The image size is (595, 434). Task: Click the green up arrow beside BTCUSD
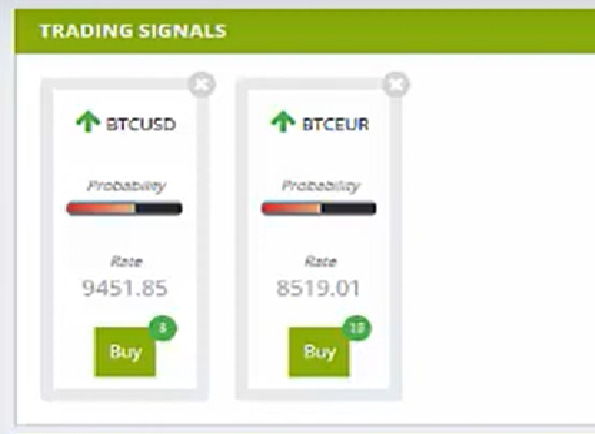tap(88, 121)
